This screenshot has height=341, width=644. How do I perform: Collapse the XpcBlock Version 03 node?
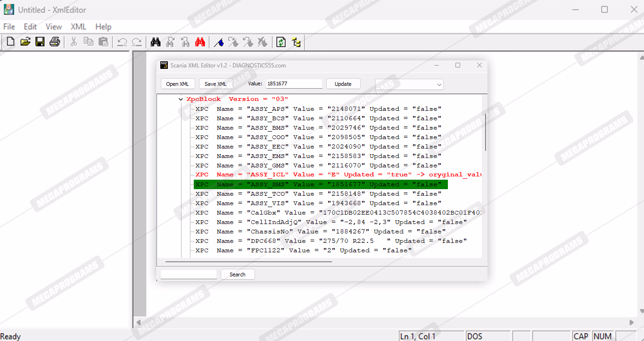tap(181, 99)
